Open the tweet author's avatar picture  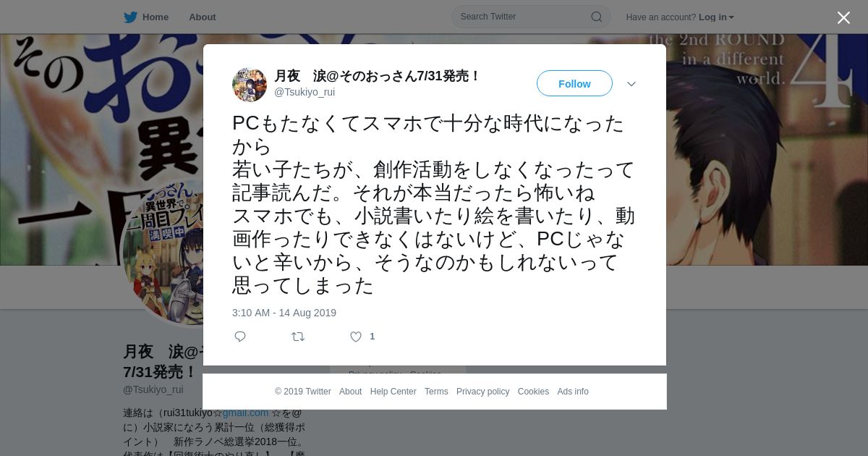click(250, 85)
